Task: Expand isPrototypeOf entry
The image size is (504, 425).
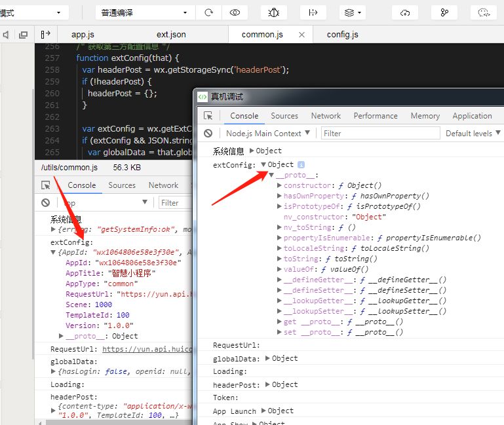Action: [279, 206]
